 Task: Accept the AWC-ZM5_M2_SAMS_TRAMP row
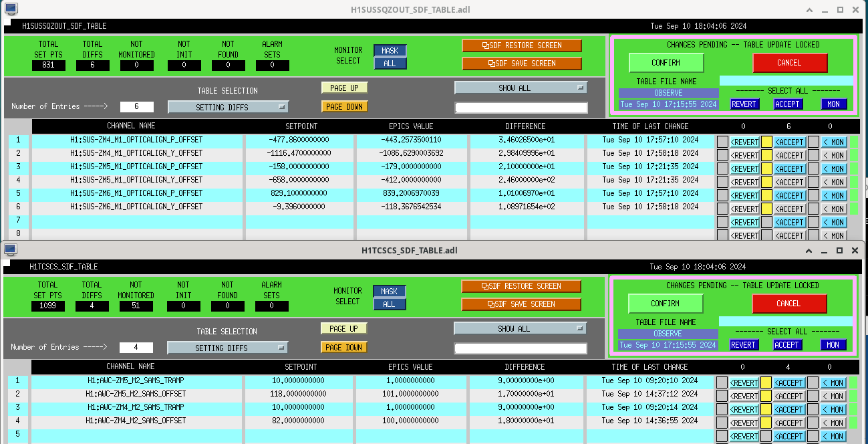click(788, 382)
